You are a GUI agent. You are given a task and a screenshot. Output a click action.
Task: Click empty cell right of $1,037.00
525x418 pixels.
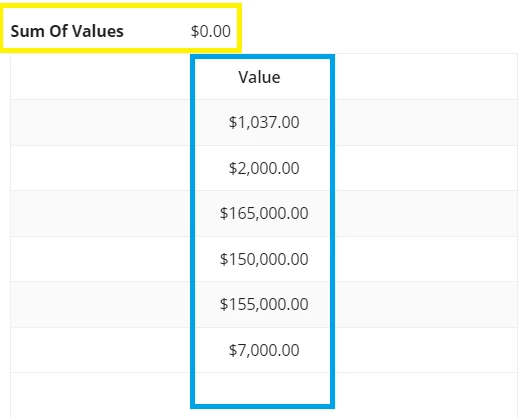point(426,122)
